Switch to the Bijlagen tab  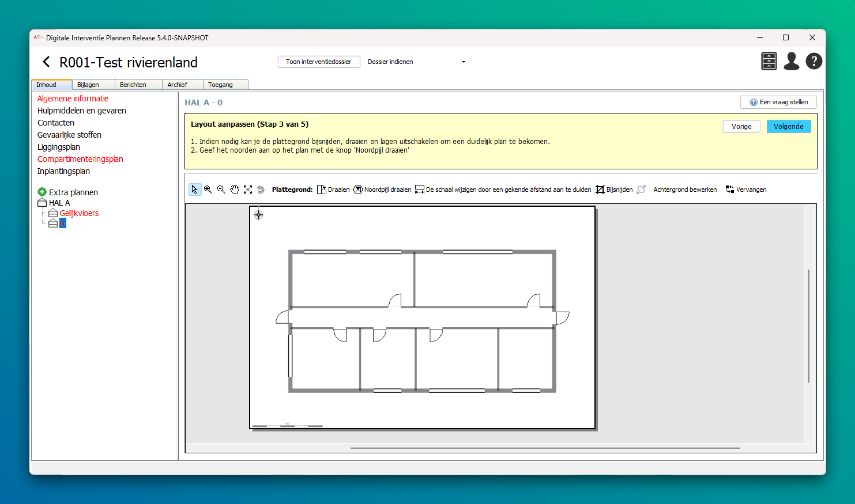tap(93, 85)
